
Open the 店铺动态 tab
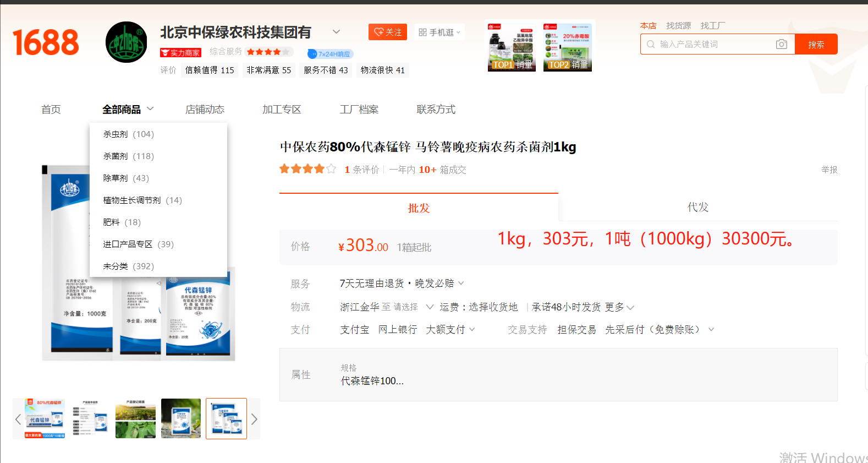pyautogui.click(x=205, y=110)
